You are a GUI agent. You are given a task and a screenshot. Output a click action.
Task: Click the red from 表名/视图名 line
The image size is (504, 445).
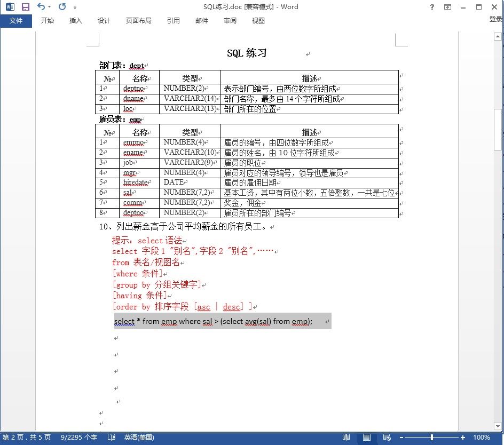coord(146,263)
